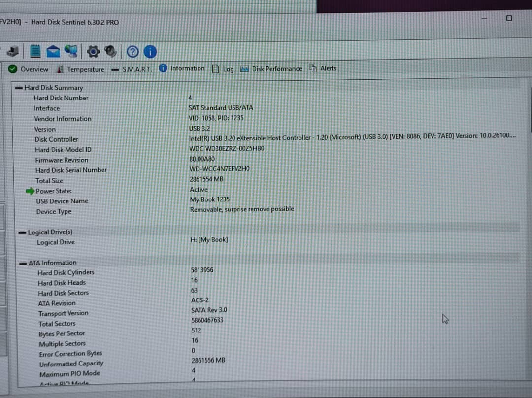This screenshot has width=532, height=398.
Task: Click the networked computers toolbar icon
Action: coord(71,51)
